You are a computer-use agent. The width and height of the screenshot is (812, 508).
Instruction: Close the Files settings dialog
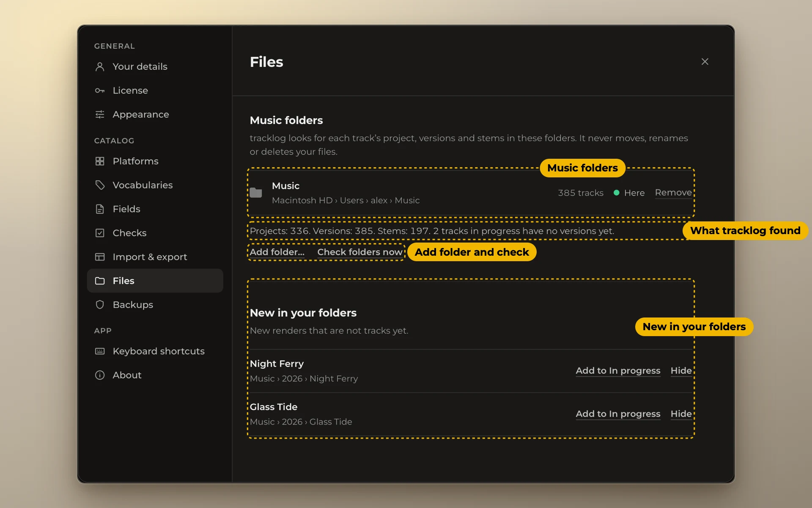pyautogui.click(x=705, y=62)
